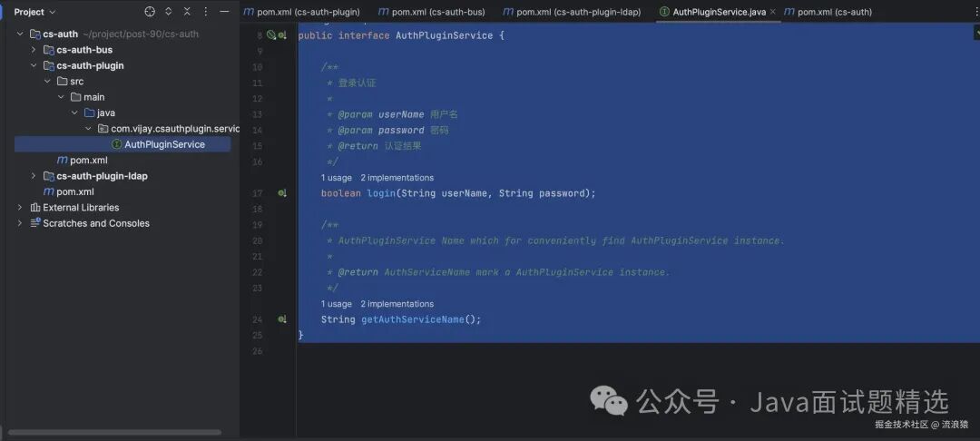Switch to pom.xml (cs-auth-bus) tab

434,12
